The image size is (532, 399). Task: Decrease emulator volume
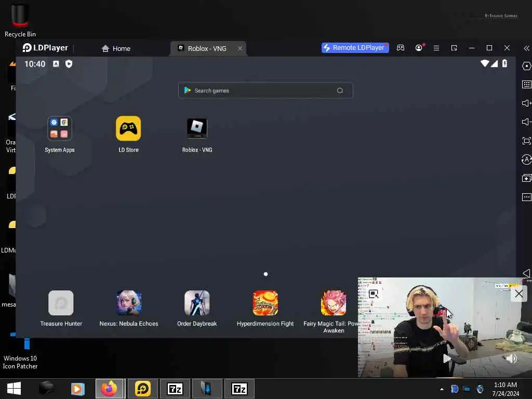[527, 122]
